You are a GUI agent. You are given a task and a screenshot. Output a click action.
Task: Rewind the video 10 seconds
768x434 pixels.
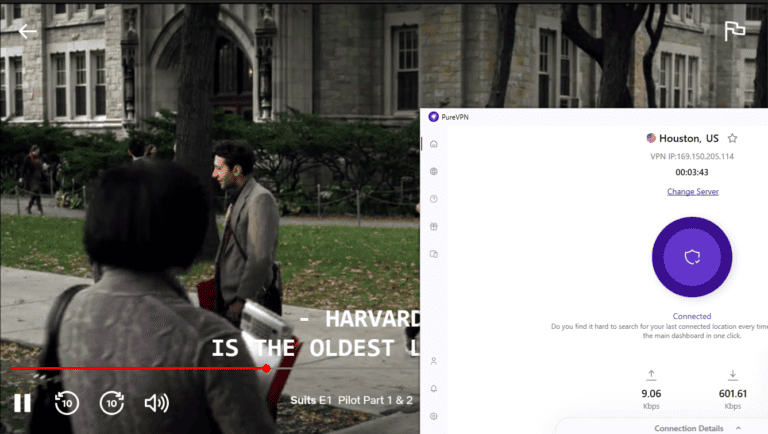point(67,403)
